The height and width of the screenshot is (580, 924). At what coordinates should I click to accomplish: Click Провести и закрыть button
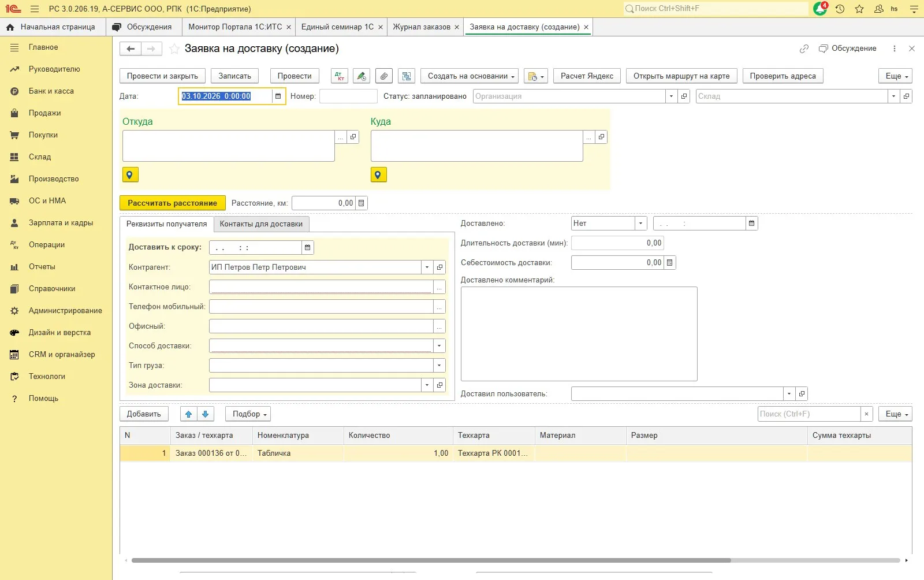point(162,76)
